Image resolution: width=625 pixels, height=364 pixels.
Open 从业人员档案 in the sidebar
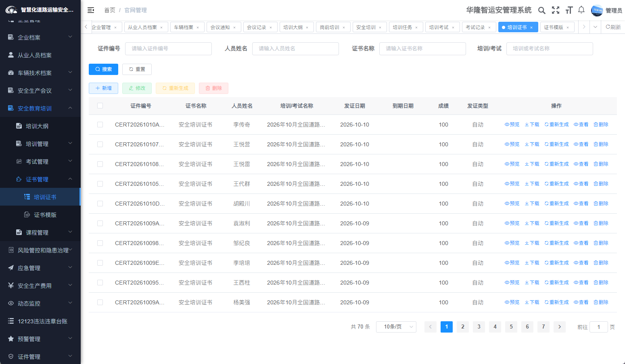tap(40, 55)
